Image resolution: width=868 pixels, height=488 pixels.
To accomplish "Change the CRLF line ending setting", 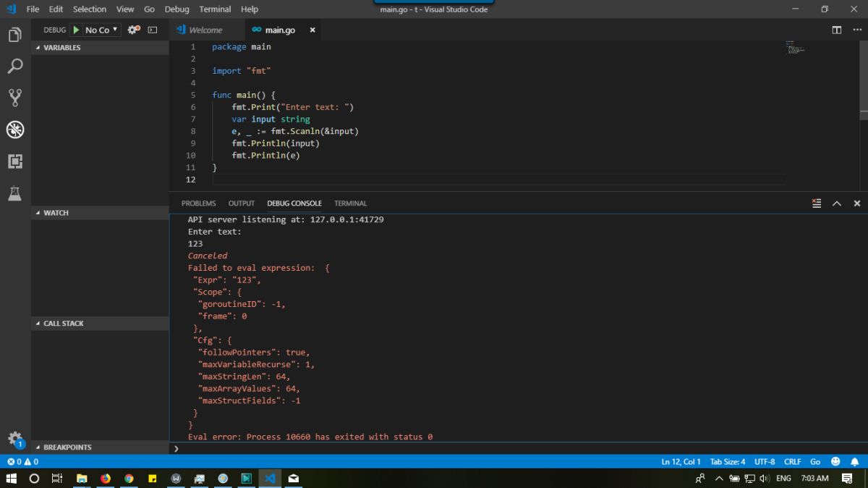I will pyautogui.click(x=792, y=461).
